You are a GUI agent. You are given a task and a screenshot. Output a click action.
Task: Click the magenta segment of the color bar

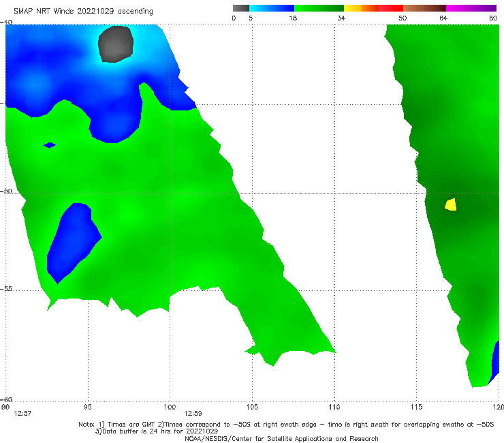[x=471, y=8]
